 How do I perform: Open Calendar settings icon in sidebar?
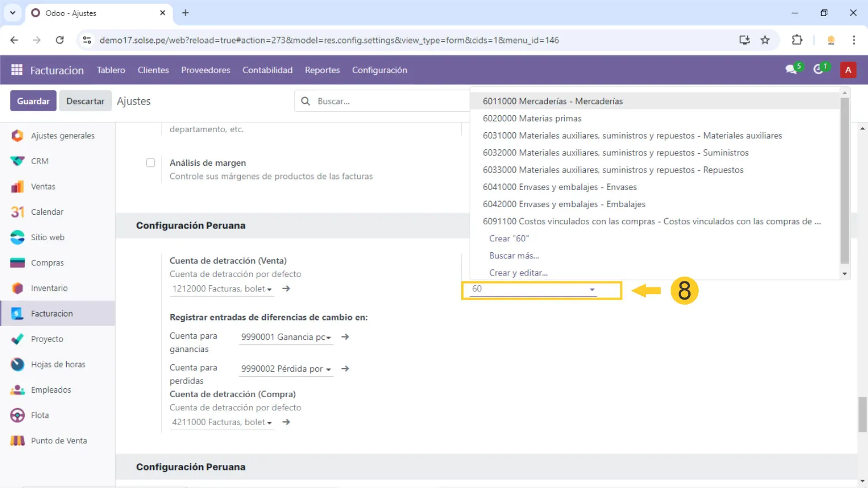[18, 212]
